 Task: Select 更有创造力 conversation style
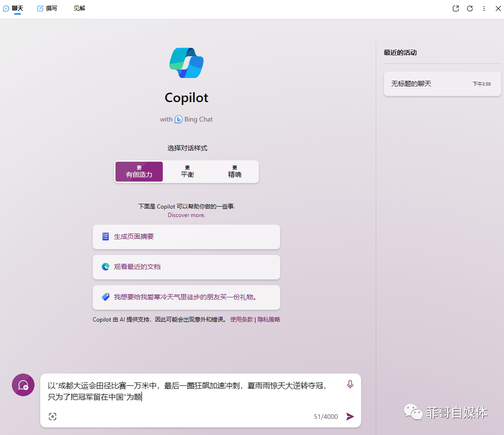coord(139,172)
